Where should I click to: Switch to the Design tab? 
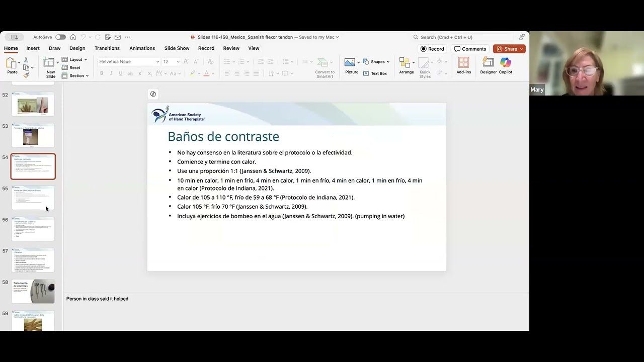pyautogui.click(x=77, y=48)
